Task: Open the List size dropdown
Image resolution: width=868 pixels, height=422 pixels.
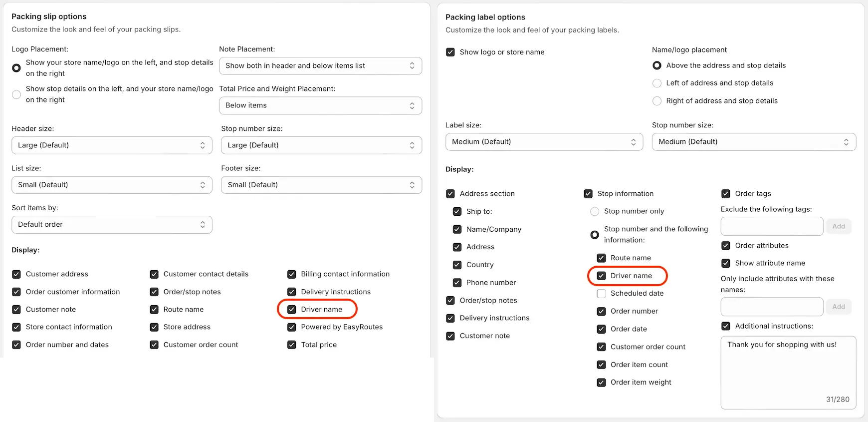Action: (112, 185)
